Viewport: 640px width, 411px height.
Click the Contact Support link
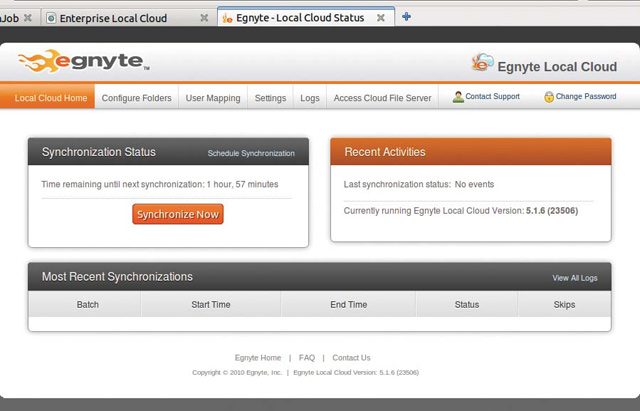tap(492, 97)
